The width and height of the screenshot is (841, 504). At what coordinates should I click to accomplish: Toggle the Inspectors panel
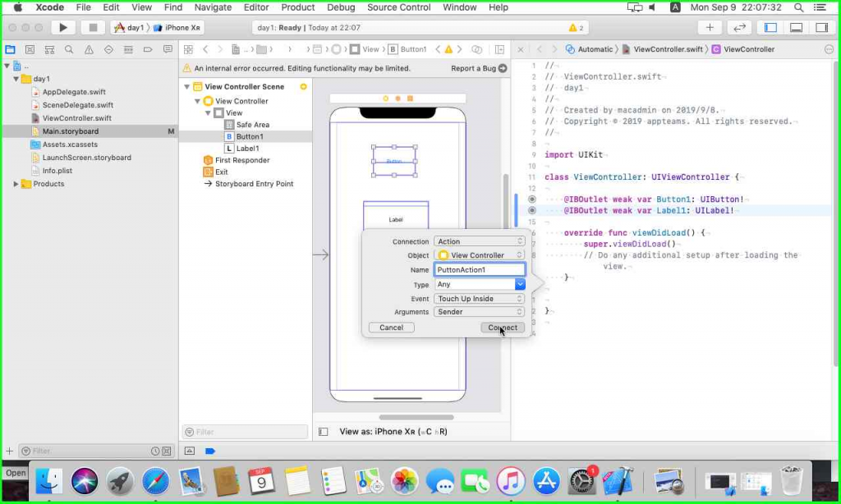tap(821, 27)
